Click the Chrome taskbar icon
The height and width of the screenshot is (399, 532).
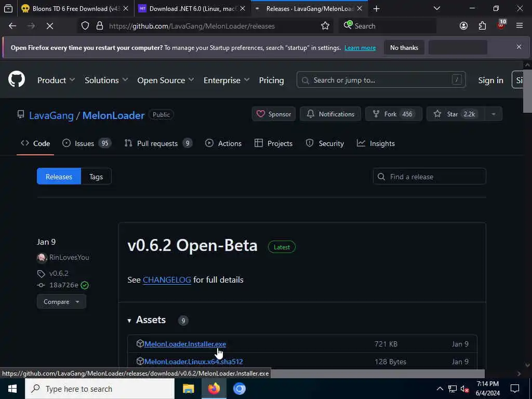click(239, 389)
